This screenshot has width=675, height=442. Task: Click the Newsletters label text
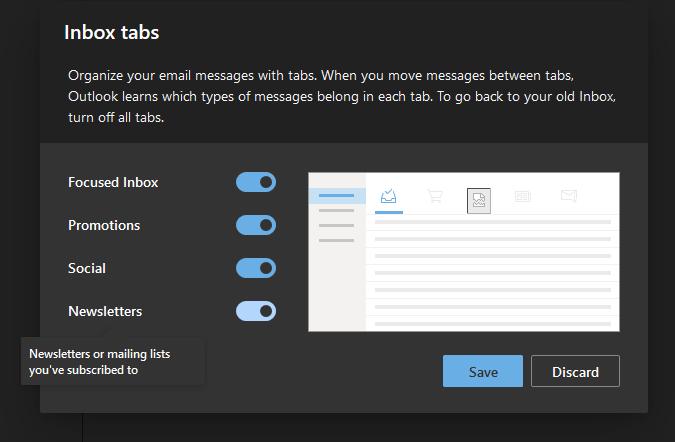point(105,311)
